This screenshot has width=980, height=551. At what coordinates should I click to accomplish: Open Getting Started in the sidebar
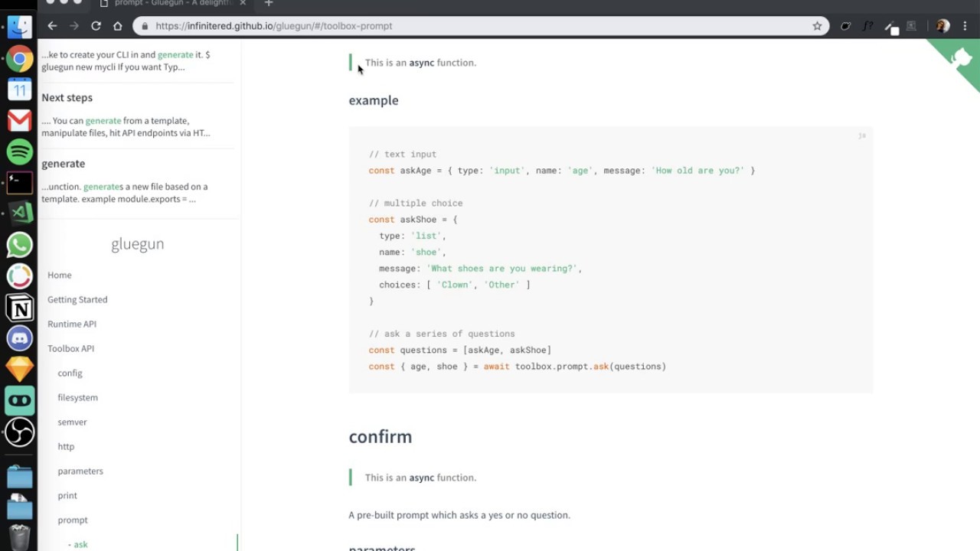(x=77, y=300)
